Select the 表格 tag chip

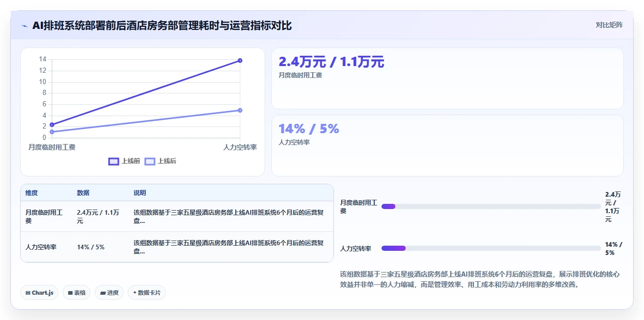pos(76,293)
